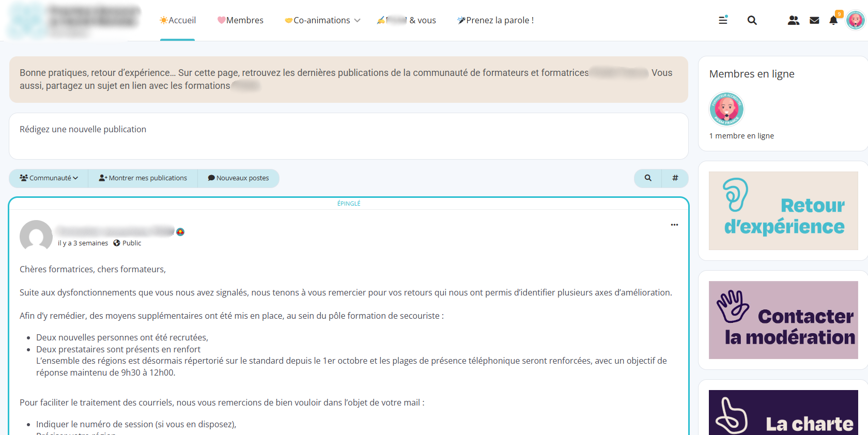868x435 pixels.
Task: Open the notifications bell icon
Action: click(x=833, y=20)
